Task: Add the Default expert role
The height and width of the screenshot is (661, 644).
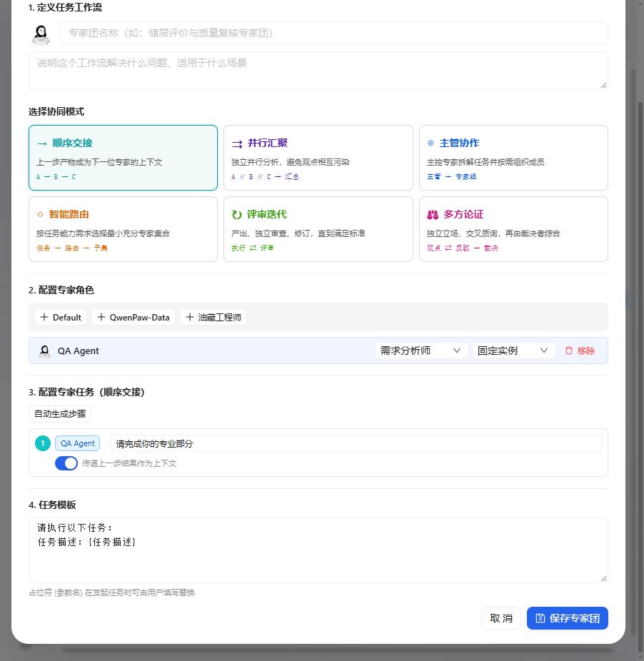Action: (61, 317)
